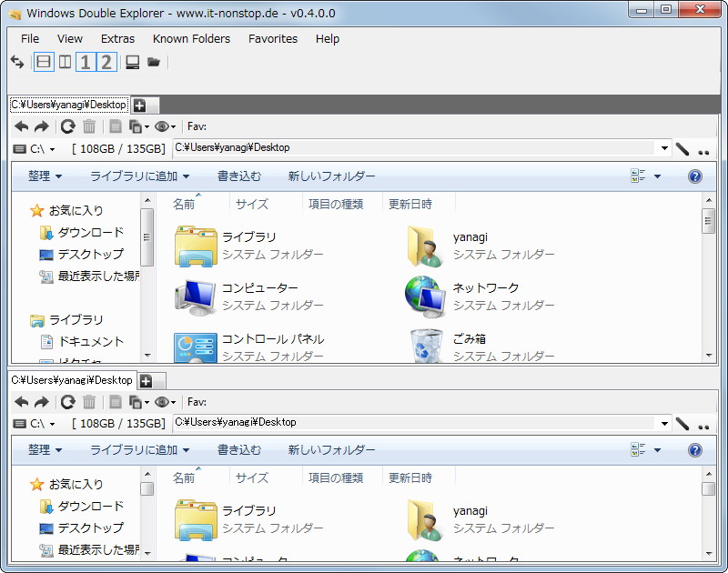Open the File menu
The height and width of the screenshot is (573, 728).
(x=30, y=39)
